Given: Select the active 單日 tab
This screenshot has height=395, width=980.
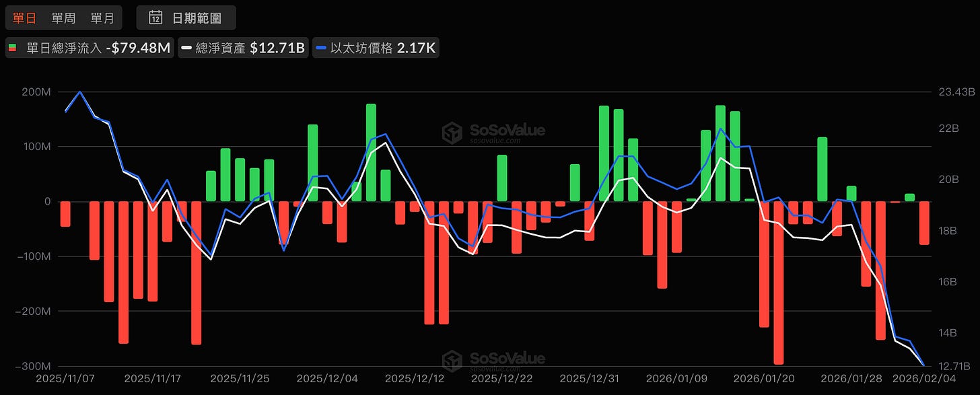Looking at the screenshot, I should (x=24, y=17).
